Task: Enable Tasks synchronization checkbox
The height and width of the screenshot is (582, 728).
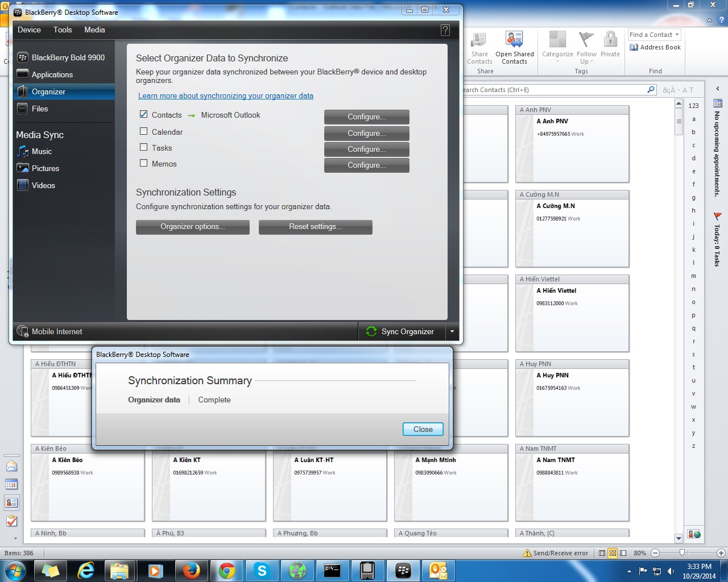Action: (x=144, y=147)
